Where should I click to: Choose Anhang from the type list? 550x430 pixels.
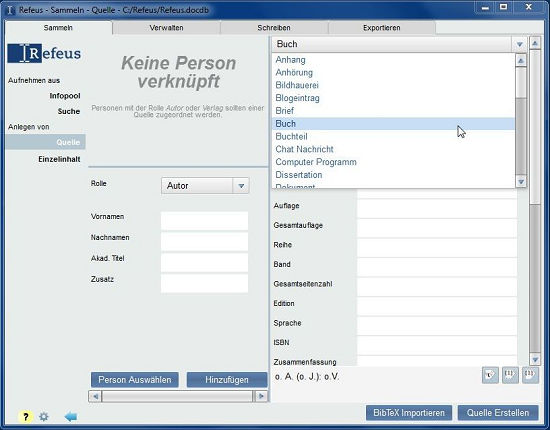click(x=393, y=60)
